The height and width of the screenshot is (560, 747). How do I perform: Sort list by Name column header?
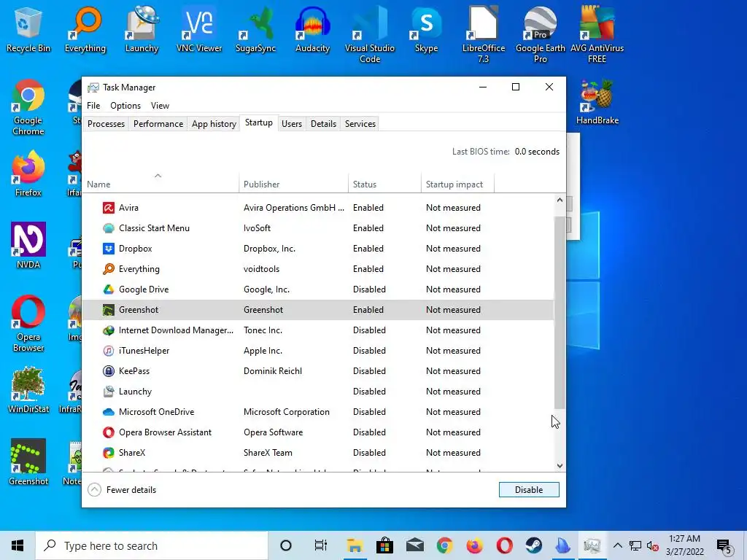click(160, 184)
